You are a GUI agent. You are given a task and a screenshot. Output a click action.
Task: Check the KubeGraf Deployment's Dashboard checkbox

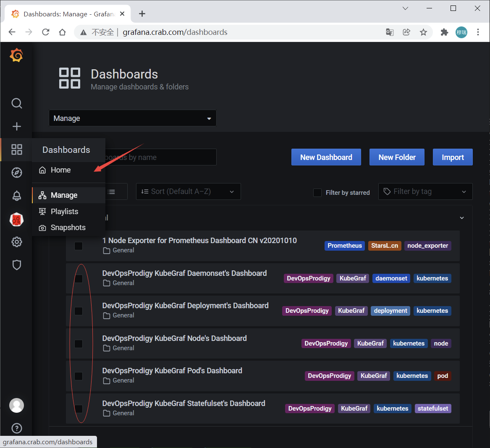point(79,311)
